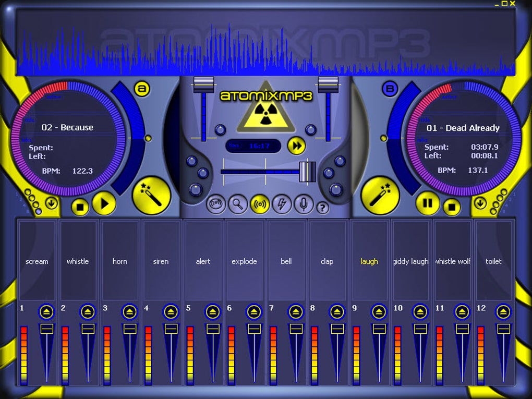Trigger the bell sample pad
The width and height of the screenshot is (532, 399).
point(286,261)
